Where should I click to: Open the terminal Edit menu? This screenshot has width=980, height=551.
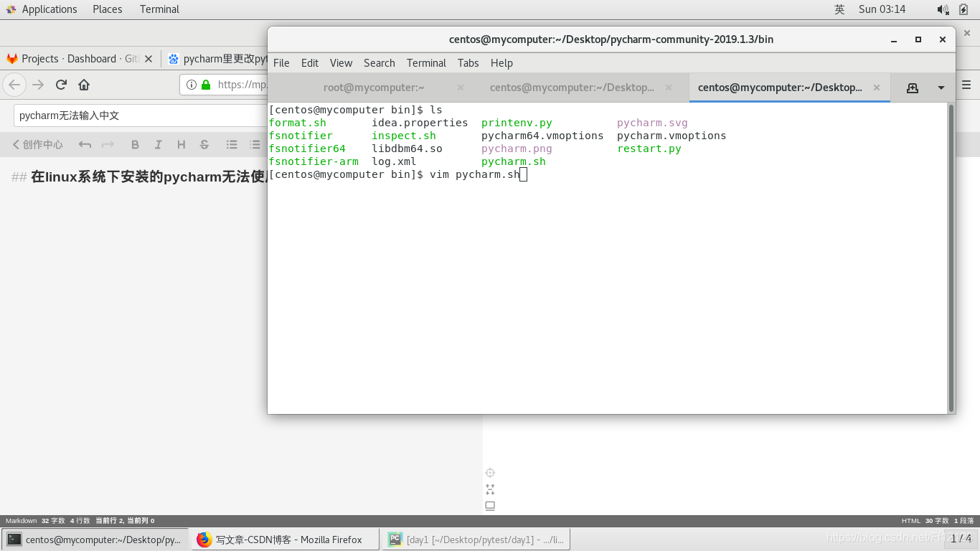tap(310, 63)
